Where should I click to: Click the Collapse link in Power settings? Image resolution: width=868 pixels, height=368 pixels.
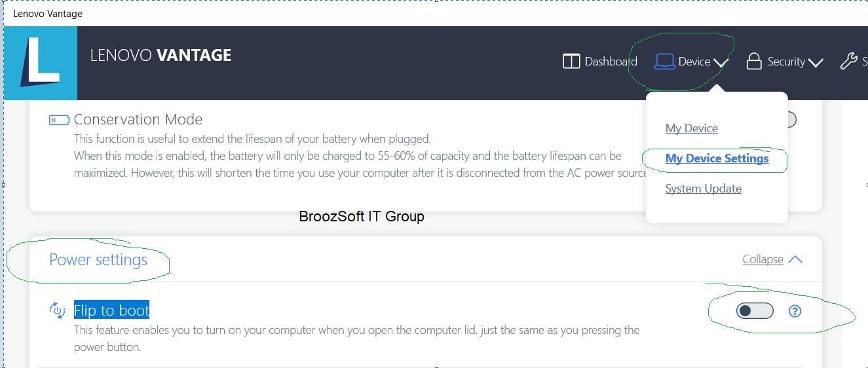coord(763,259)
